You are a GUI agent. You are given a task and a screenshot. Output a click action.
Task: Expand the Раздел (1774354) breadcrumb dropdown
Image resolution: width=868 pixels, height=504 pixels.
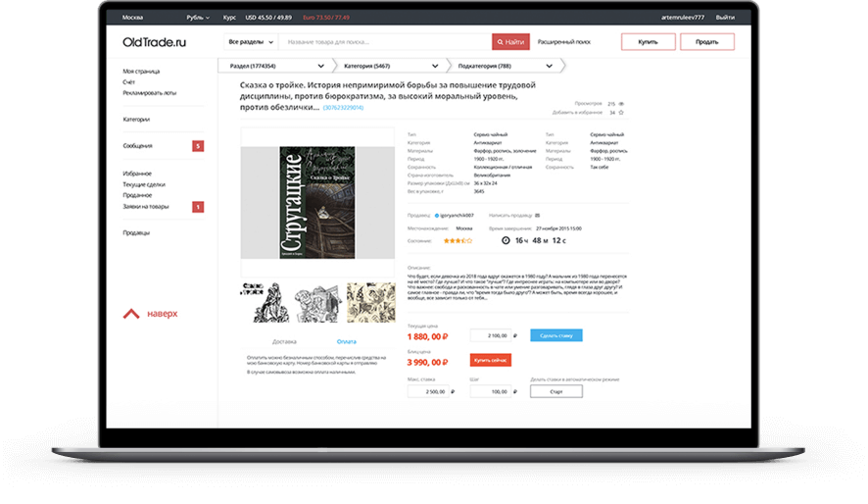276,66
